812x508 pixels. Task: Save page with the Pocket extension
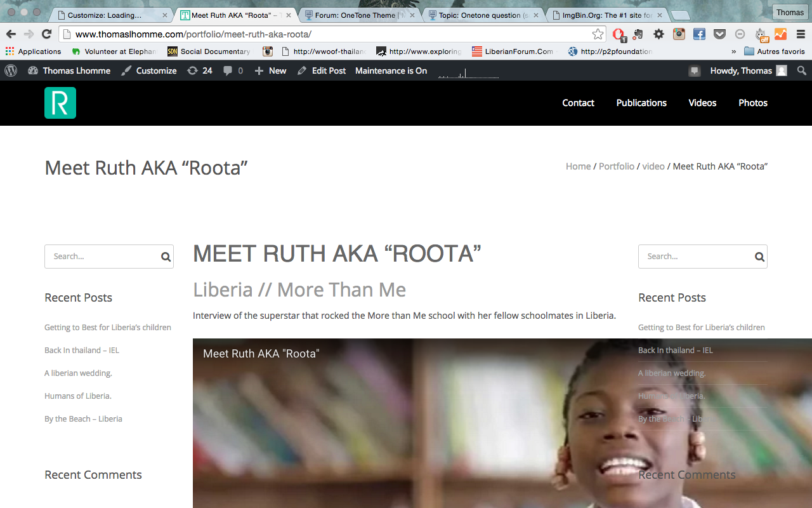(719, 34)
